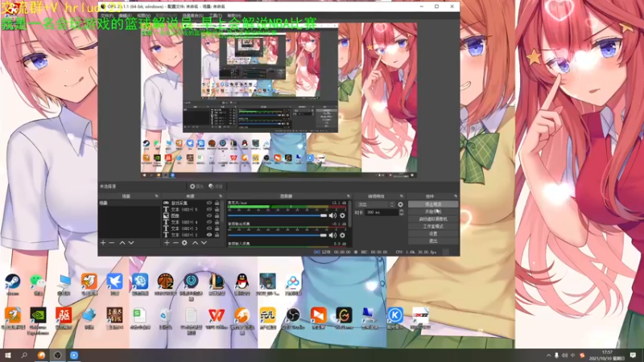Switch to OBS on the Windows taskbar
The image size is (644, 362).
57,355
